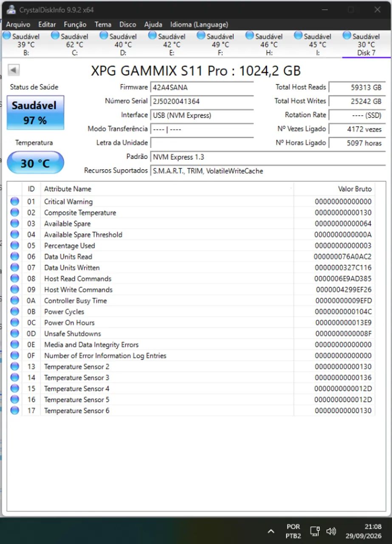
Task: Select the Power On Hours row
Action: (191, 323)
